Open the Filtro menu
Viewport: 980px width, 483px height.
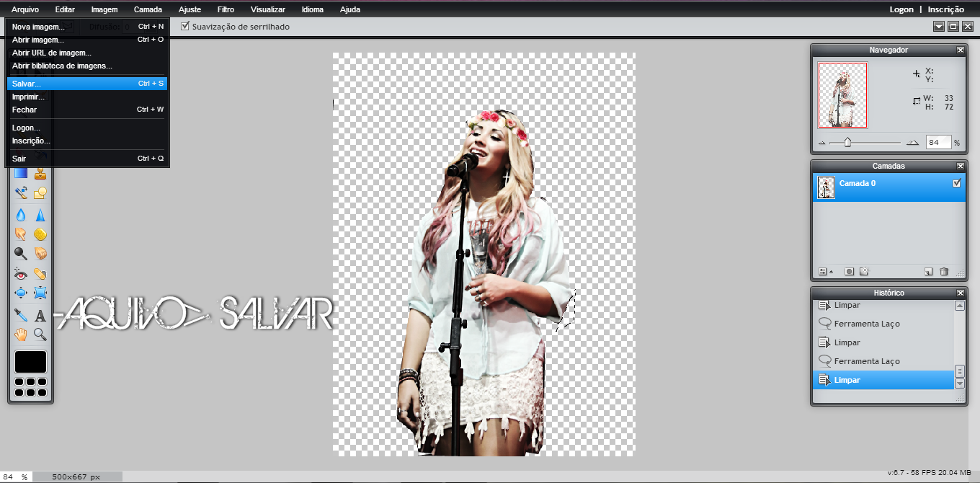(x=226, y=9)
